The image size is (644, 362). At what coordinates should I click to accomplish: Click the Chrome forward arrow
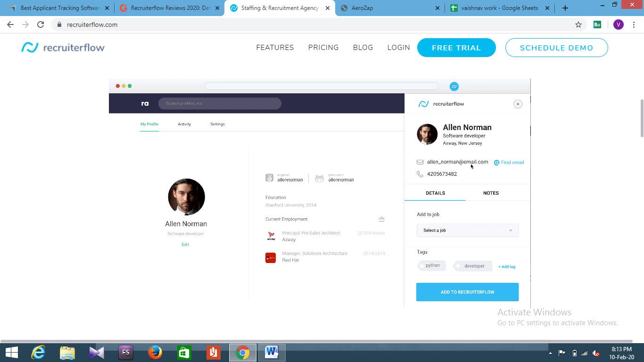(x=25, y=25)
